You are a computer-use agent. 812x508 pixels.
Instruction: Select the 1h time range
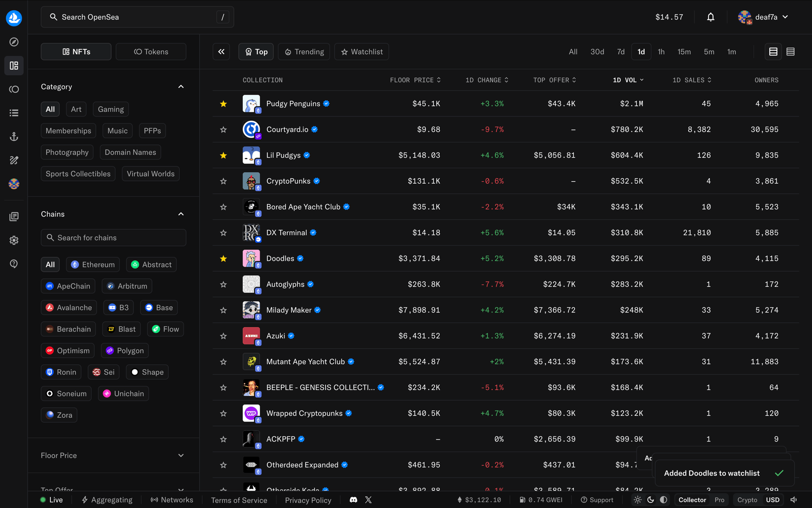[x=661, y=52]
